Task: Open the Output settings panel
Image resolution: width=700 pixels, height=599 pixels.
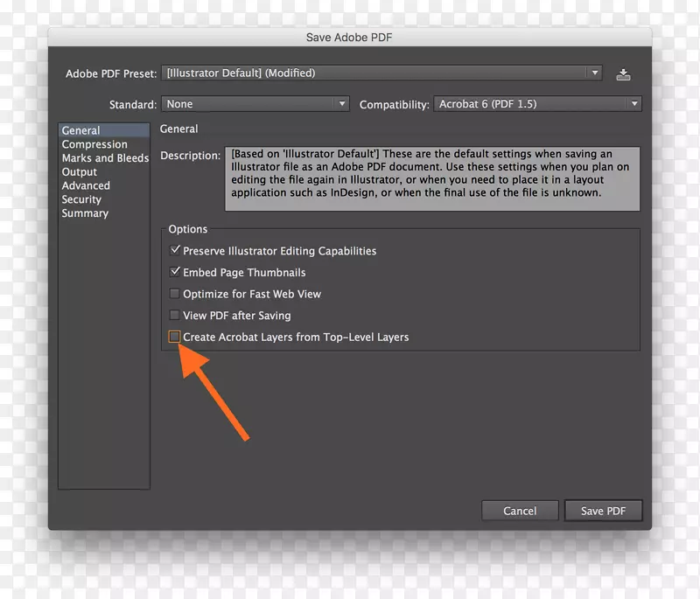Action: click(80, 171)
